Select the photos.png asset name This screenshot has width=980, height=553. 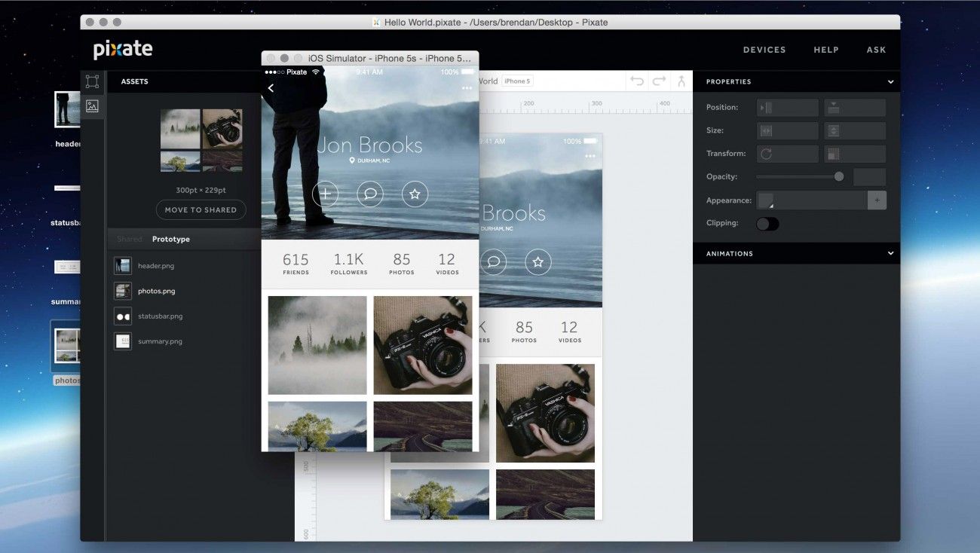click(x=156, y=291)
